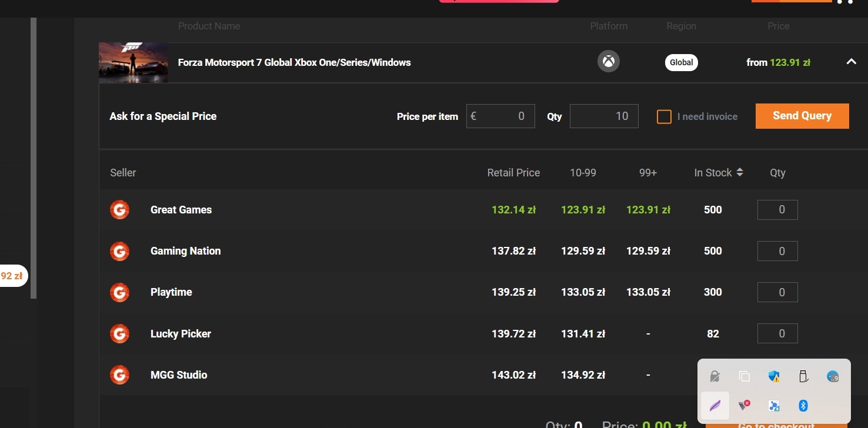
Task: Click the 10-99 column header
Action: pos(583,173)
